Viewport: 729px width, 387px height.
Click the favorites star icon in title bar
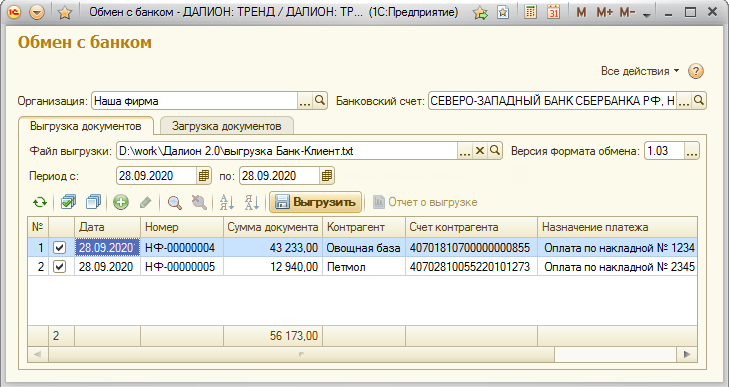tap(65, 12)
